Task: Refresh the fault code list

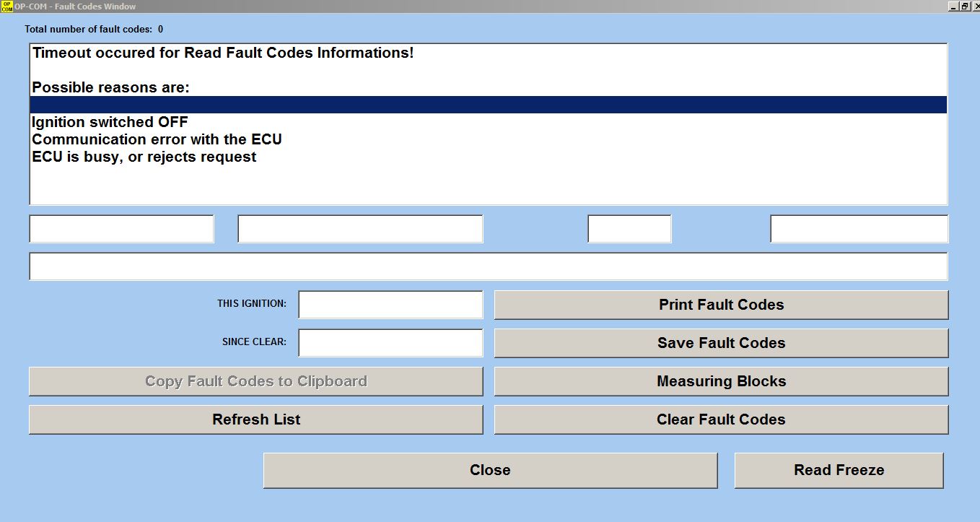Action: pos(255,419)
